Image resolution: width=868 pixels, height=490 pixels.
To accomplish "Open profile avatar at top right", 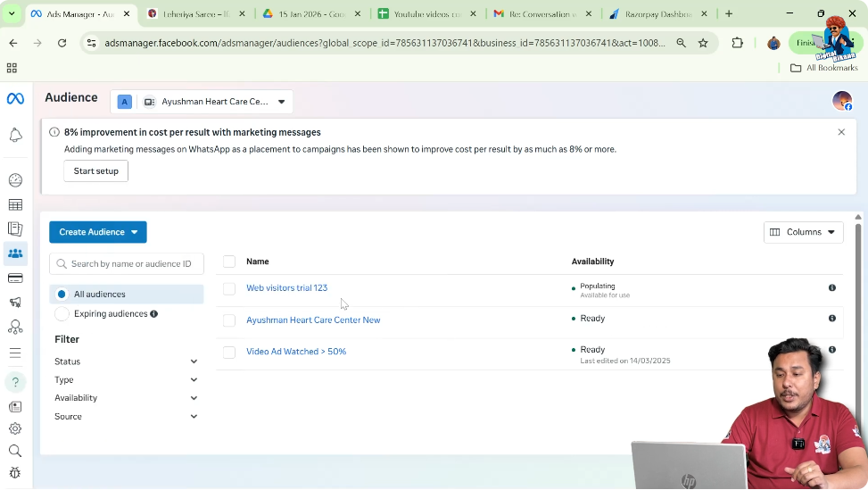I will click(x=842, y=101).
